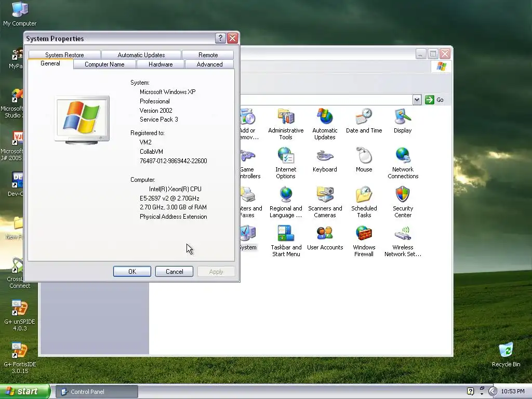Open Taskbar and Start Menu applet
532x399 pixels.
point(286,241)
